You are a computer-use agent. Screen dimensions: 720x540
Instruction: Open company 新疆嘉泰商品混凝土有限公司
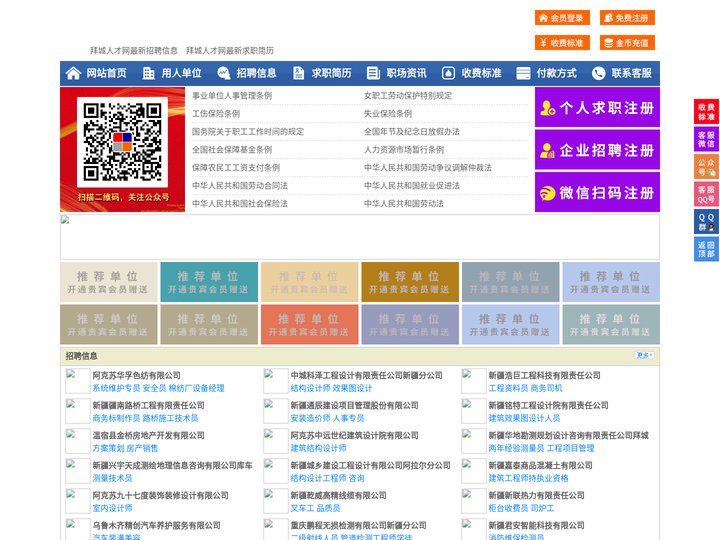(x=540, y=465)
